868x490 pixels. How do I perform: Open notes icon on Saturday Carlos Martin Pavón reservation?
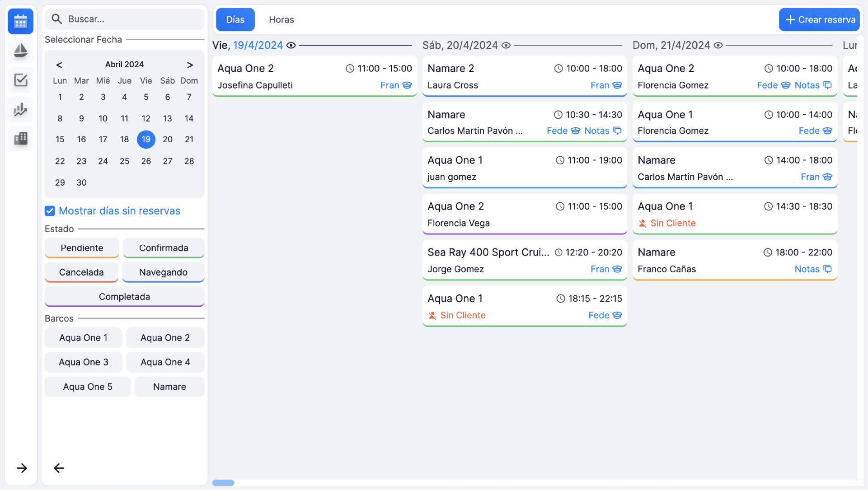[x=617, y=131]
